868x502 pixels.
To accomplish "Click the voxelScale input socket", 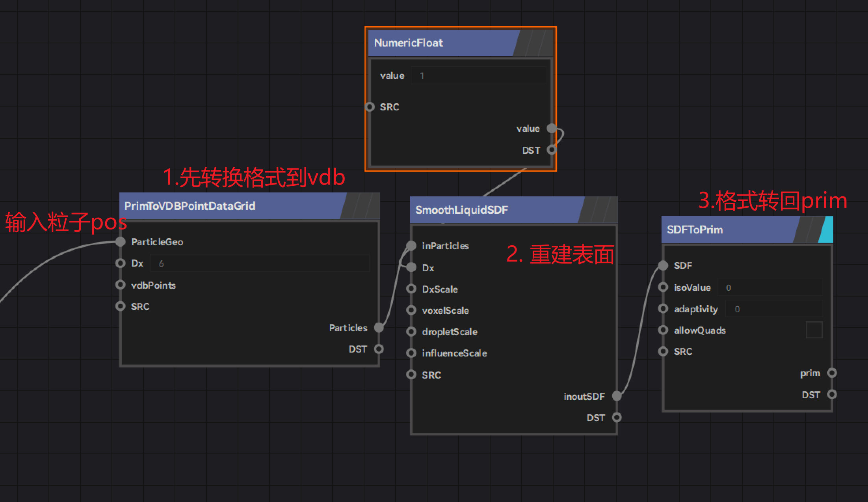I will pos(411,310).
